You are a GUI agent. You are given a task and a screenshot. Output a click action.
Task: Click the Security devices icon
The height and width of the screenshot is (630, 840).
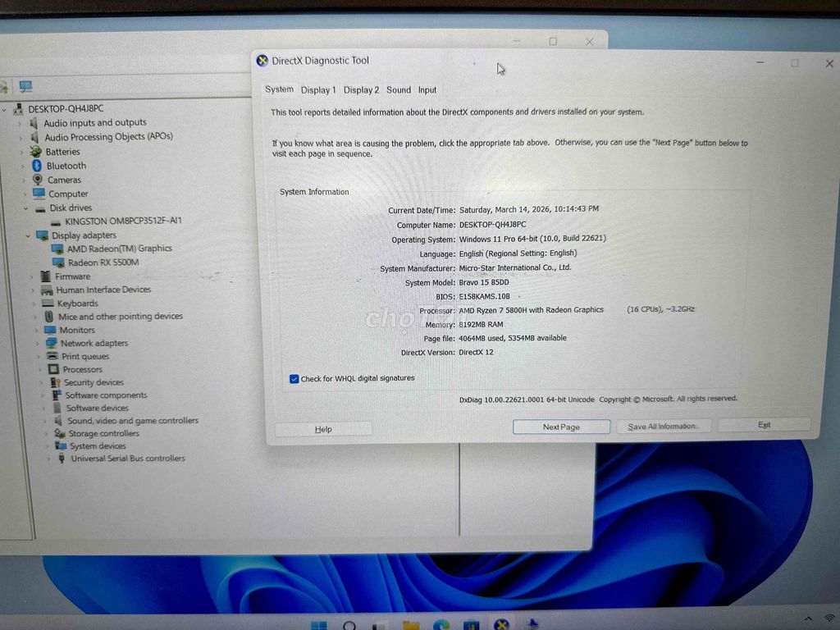tap(55, 382)
